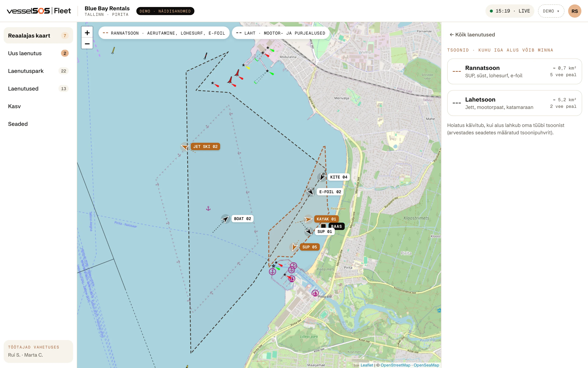Open the DEMO dropdown menu
Screen dimensions: 588x368
coord(551,11)
